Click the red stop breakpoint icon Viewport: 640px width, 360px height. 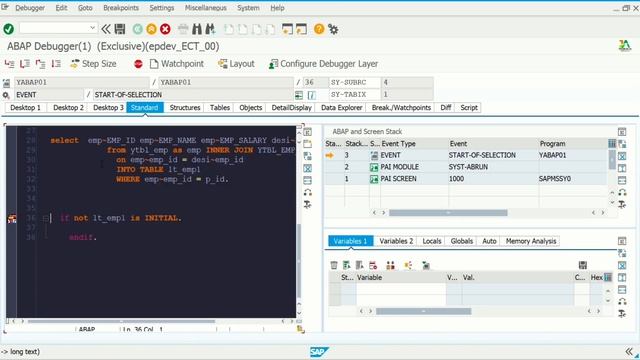pyautogui.click(x=138, y=64)
